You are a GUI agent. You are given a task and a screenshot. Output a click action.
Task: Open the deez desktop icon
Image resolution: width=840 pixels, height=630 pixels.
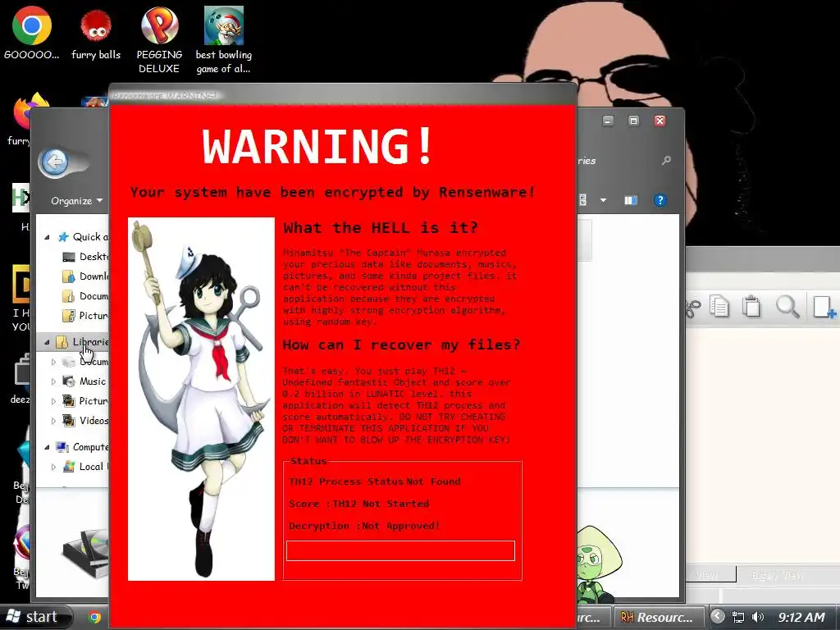click(22, 378)
